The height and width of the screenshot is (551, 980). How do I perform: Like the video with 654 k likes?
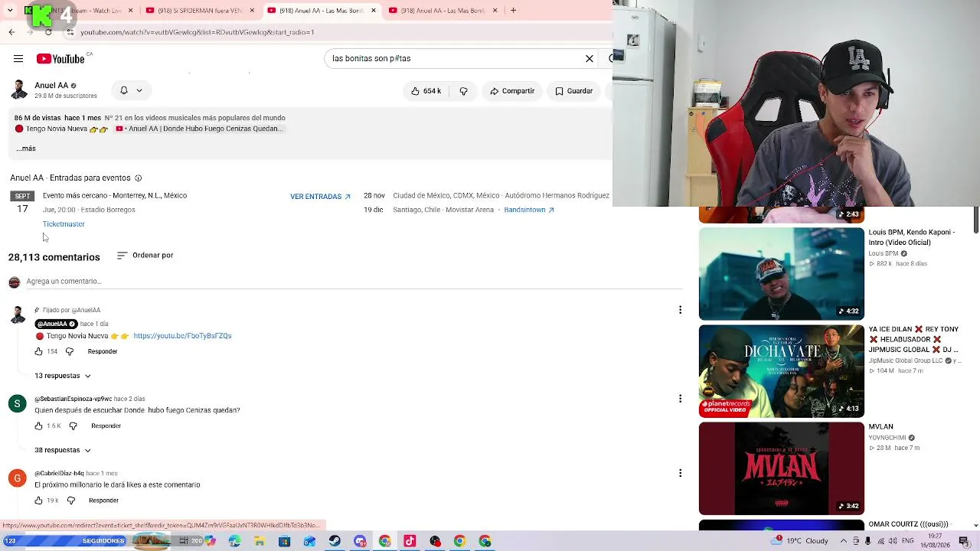point(426,91)
